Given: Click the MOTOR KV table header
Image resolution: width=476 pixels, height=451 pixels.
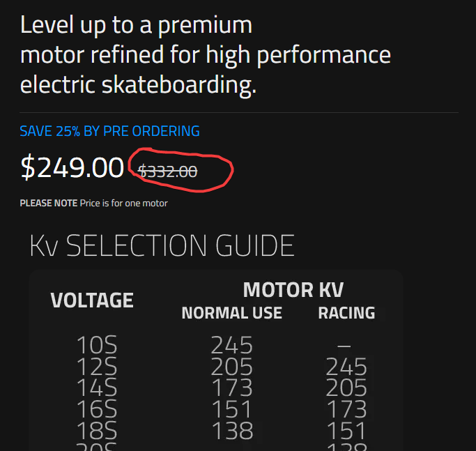Looking at the screenshot, I should coord(293,289).
